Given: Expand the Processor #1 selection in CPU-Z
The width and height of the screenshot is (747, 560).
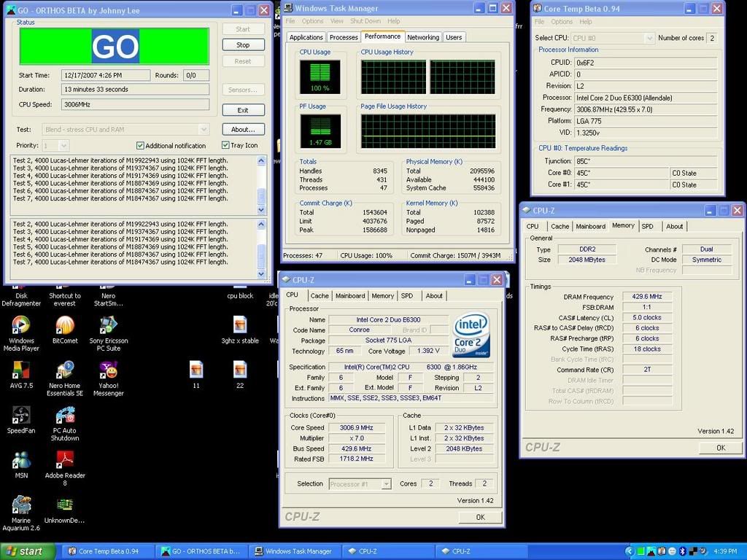Looking at the screenshot, I should point(386,483).
